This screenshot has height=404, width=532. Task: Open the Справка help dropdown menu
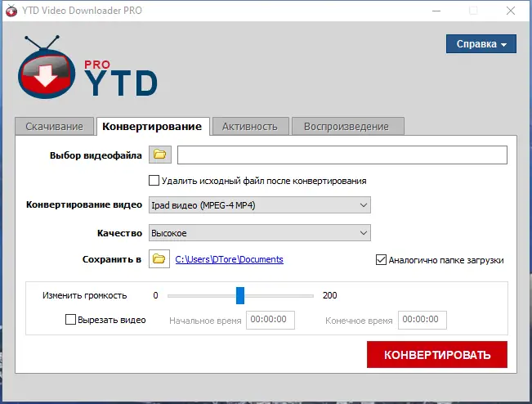481,44
